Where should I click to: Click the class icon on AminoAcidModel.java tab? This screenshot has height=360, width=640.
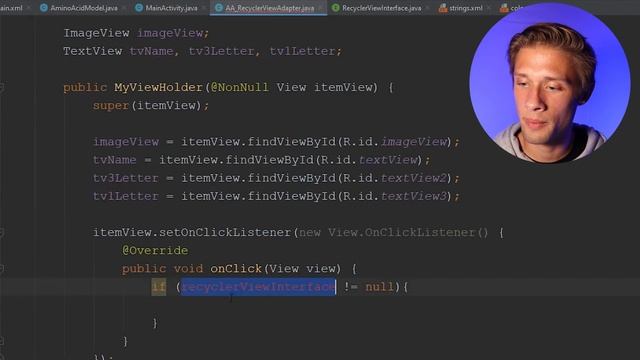44,8
